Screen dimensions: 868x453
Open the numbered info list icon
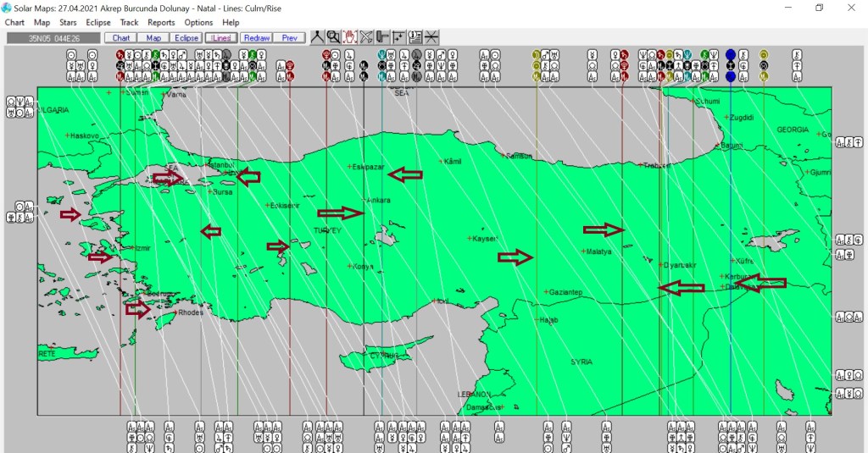(x=415, y=37)
